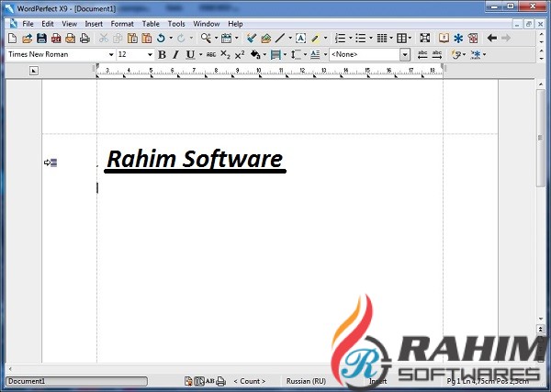Print the document using the printer icon
The height and width of the screenshot is (392, 551).
click(84, 38)
